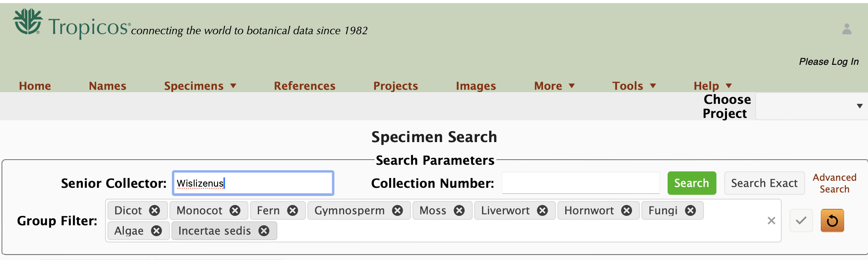This screenshot has height=260, width=868.
Task: Go to the Names page
Action: 107,86
